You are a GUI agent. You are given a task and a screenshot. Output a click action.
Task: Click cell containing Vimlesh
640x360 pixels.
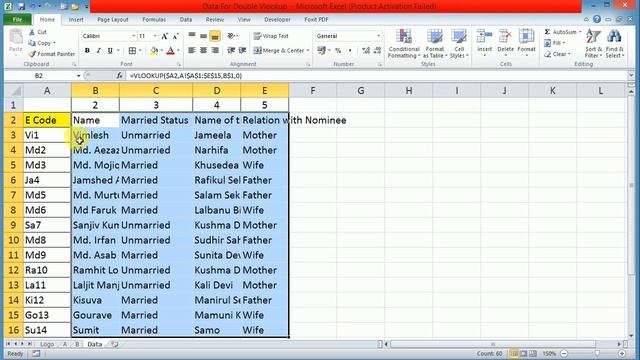[95, 135]
